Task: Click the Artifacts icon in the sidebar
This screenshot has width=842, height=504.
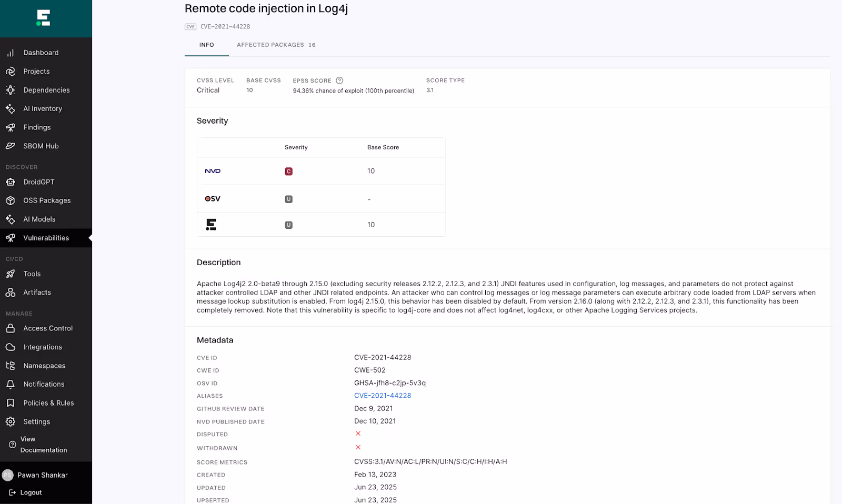Action: 11,293
